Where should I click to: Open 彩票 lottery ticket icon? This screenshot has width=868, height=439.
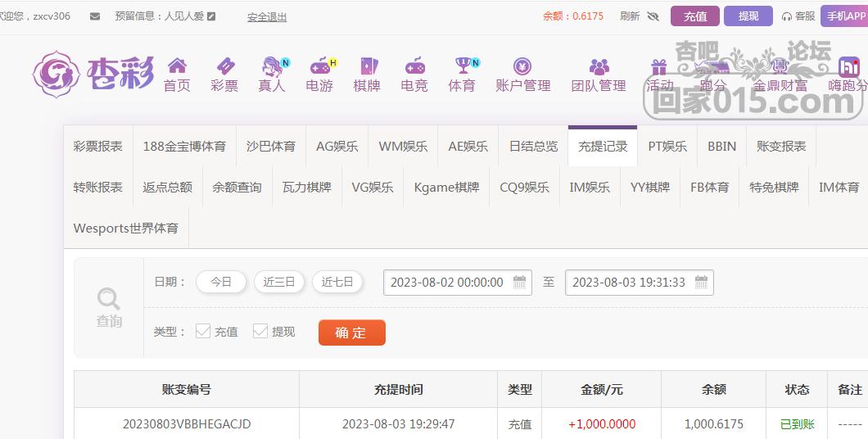tap(224, 66)
